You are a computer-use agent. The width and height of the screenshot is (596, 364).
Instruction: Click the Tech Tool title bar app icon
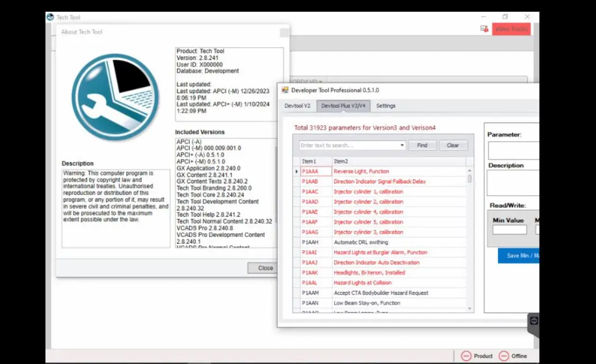coord(50,17)
